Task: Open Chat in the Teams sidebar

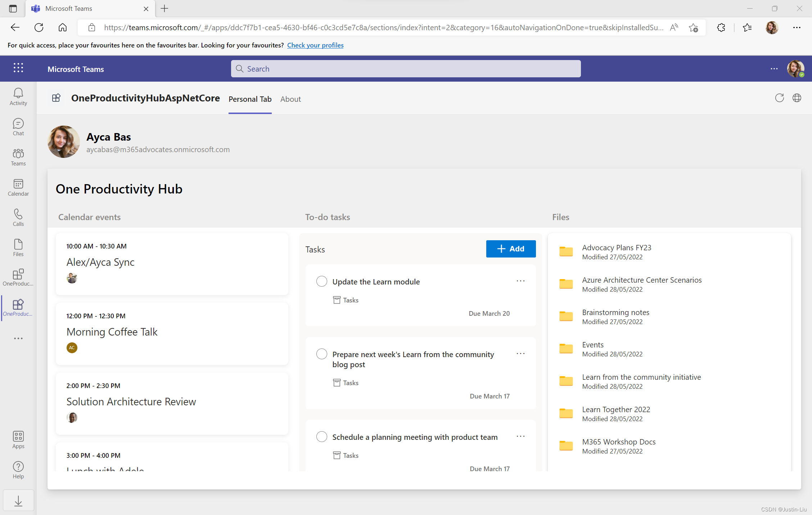Action: tap(18, 127)
